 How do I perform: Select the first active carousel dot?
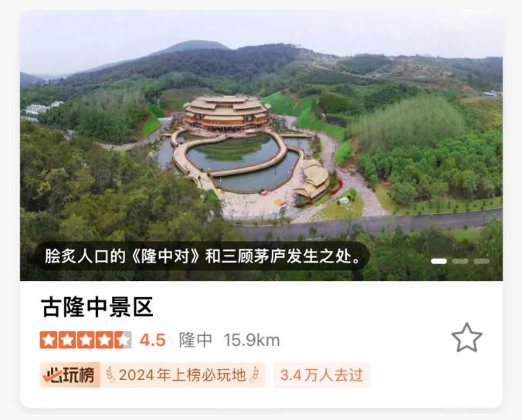point(439,261)
